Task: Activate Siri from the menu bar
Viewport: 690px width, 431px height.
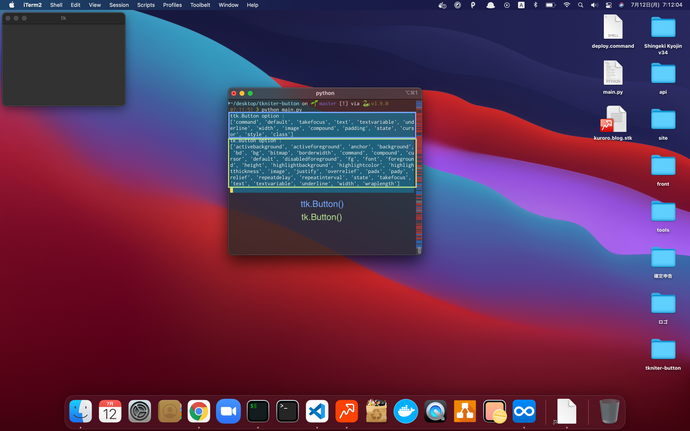Action: click(x=621, y=5)
